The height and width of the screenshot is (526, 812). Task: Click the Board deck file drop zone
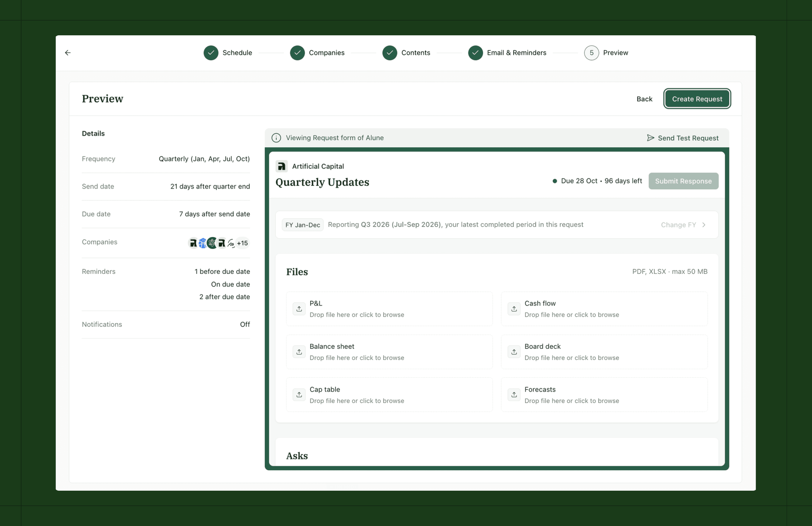pyautogui.click(x=604, y=352)
